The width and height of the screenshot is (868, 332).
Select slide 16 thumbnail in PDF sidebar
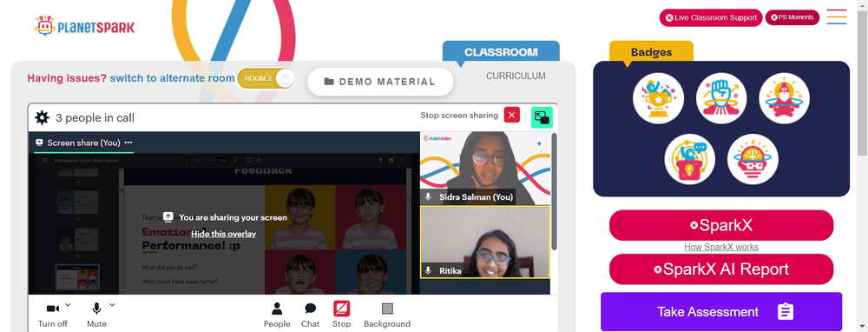(x=77, y=239)
